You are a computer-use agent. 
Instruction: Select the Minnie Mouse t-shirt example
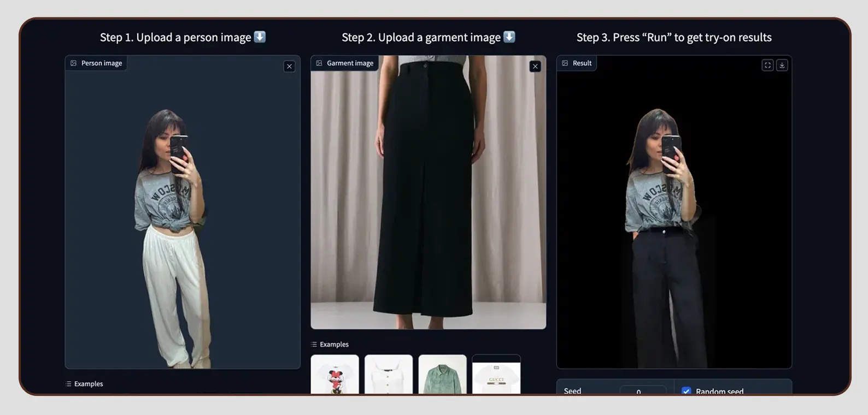(335, 375)
